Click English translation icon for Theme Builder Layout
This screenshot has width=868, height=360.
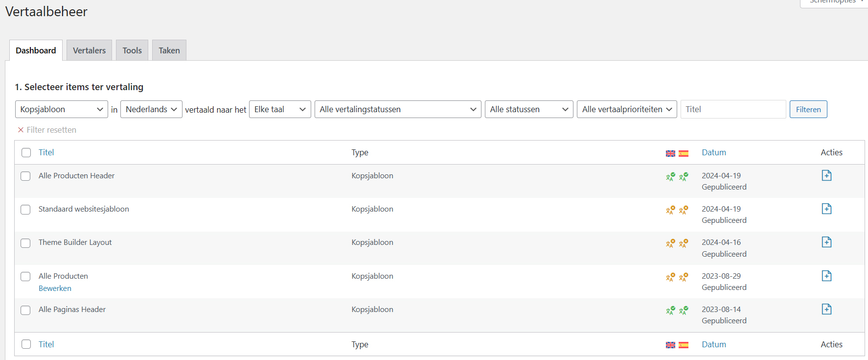[670, 243]
